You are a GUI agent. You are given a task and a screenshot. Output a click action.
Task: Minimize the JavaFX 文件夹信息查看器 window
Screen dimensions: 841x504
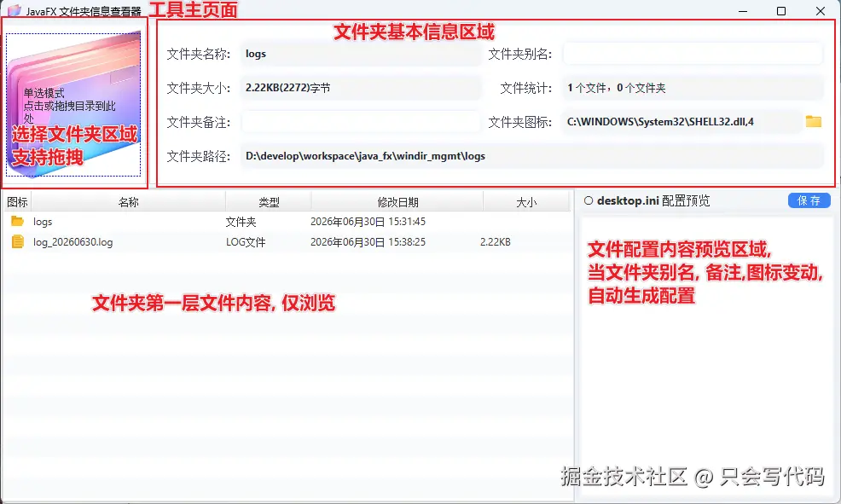tap(743, 11)
